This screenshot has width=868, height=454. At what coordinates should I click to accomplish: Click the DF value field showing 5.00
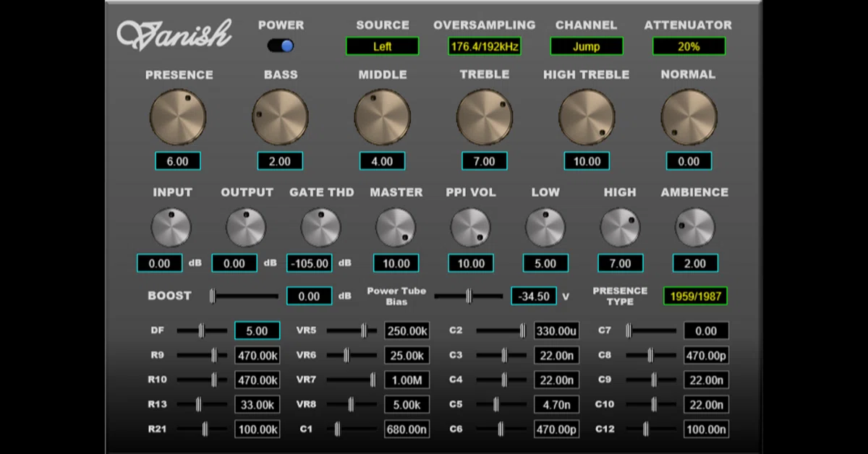[257, 331]
